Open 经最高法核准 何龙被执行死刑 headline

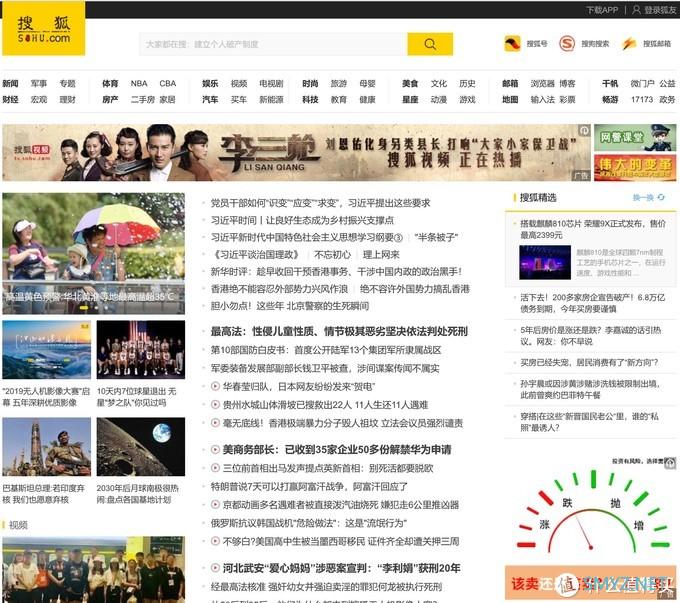pyautogui.click(x=326, y=587)
